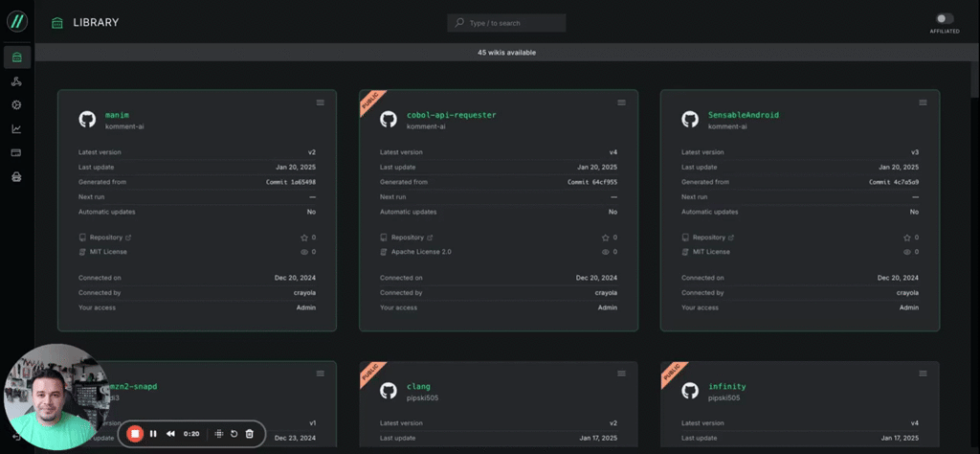Click the GitHub icon on cobol-api-requester card
This screenshot has height=454, width=980.
[x=389, y=120]
